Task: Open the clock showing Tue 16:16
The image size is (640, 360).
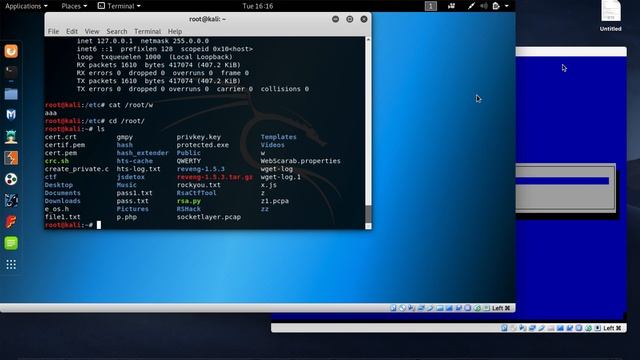Action: 258,6
